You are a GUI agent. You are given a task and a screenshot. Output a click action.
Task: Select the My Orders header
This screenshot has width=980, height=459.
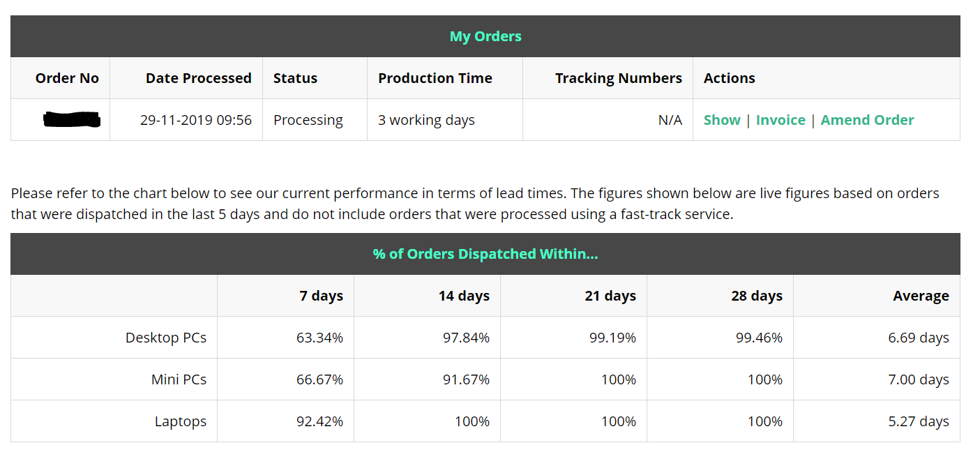[485, 36]
